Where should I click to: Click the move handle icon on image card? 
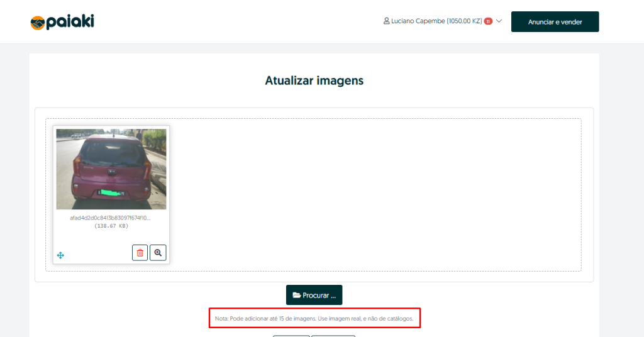point(60,255)
